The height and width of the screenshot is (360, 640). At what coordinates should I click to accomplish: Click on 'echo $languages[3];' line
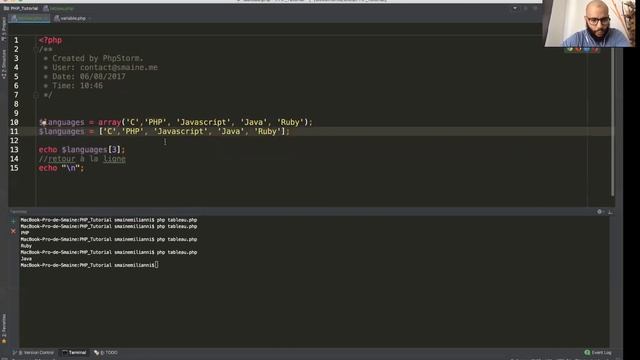82,150
